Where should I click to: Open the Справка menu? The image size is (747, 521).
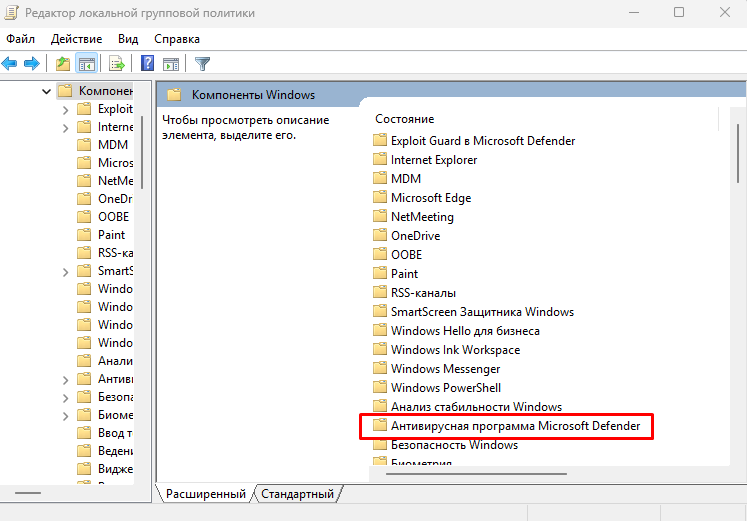(177, 39)
